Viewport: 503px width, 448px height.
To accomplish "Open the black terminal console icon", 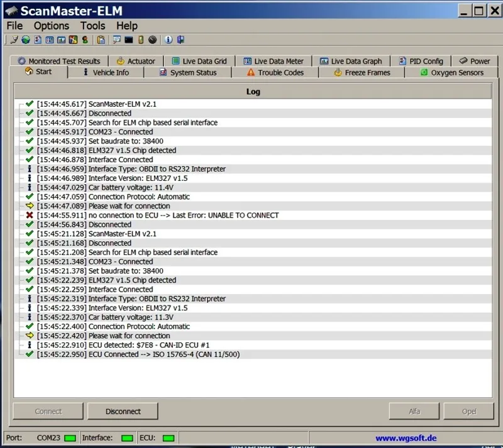I will (x=129, y=40).
